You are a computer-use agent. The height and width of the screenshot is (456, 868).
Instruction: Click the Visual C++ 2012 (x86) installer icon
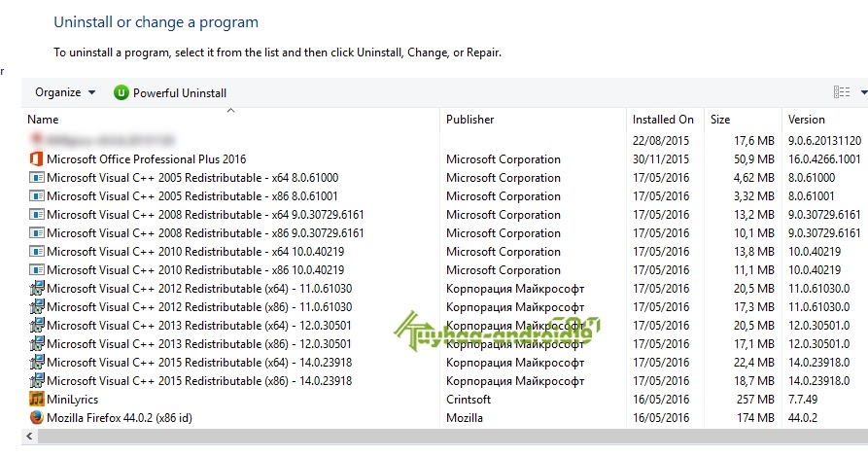click(36, 307)
